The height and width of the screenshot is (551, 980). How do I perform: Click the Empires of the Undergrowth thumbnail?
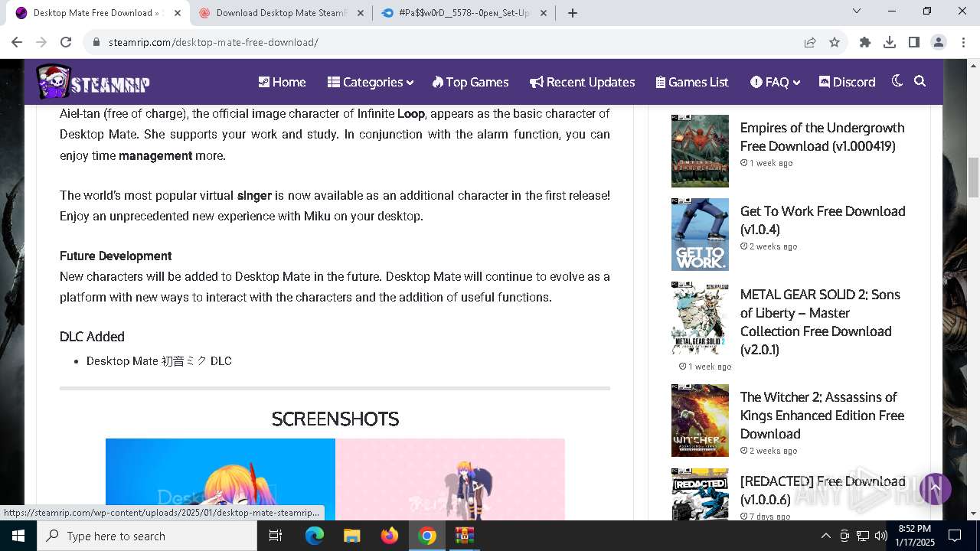(700, 151)
